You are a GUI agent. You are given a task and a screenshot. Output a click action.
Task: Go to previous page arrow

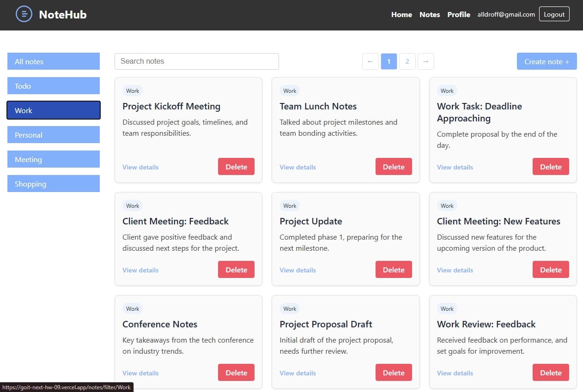[370, 61]
